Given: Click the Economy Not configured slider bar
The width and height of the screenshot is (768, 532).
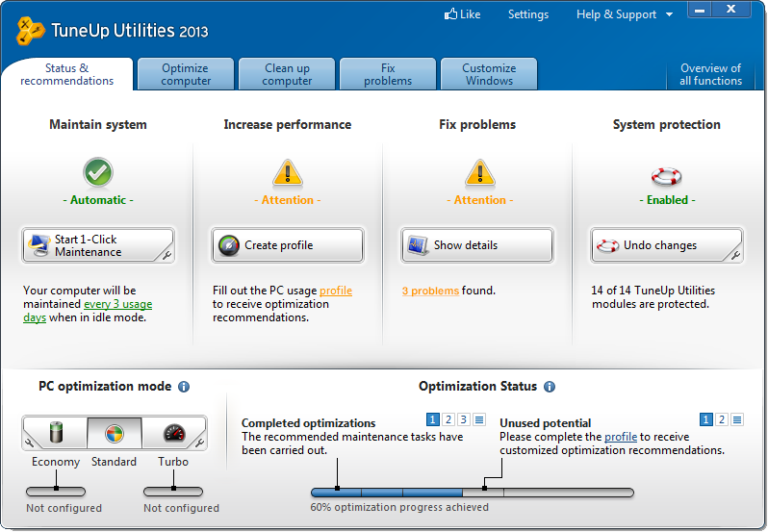Looking at the screenshot, I should pos(56,492).
